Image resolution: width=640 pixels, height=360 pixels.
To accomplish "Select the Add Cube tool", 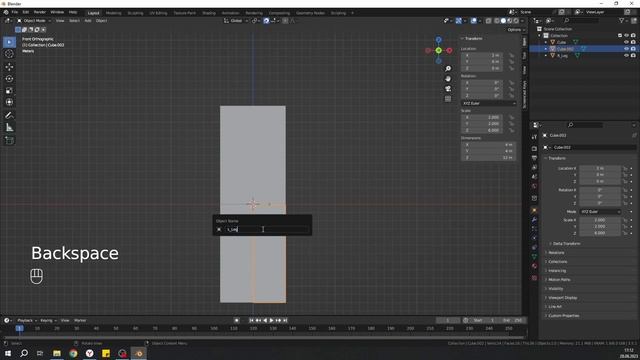I will click(9, 141).
